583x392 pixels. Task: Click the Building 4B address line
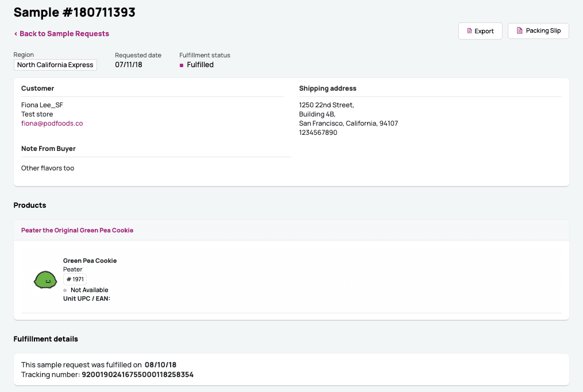pos(317,114)
